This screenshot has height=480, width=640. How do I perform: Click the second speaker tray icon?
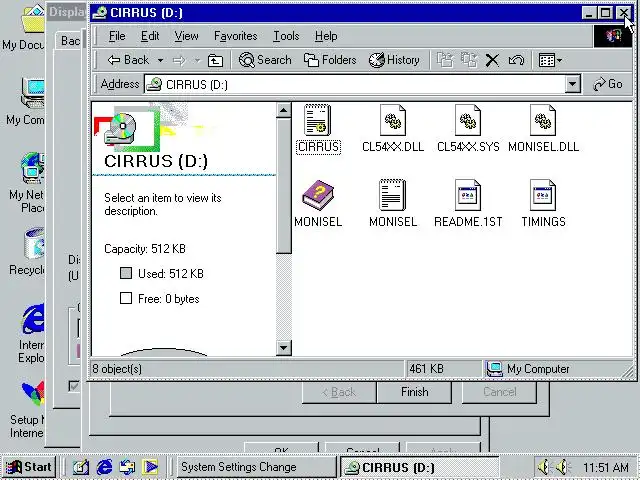[562, 467]
